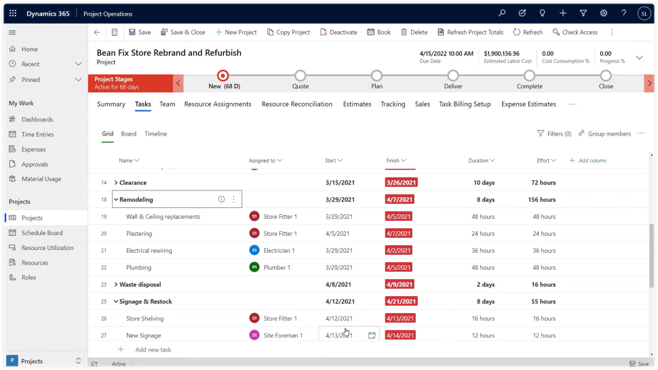
Task: Toggle the hamburger site map menu
Action: 12,32
